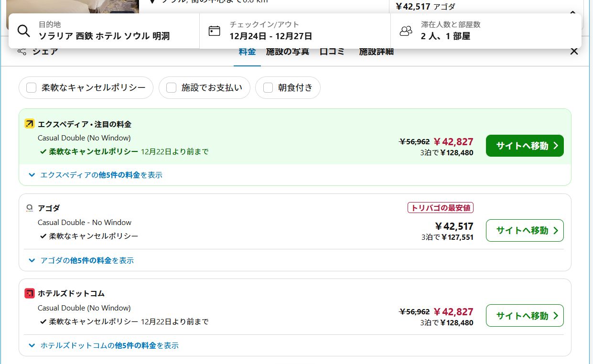Screen dimensions: 593x364
Task: Click the Agoda logo icon
Action: coord(29,208)
